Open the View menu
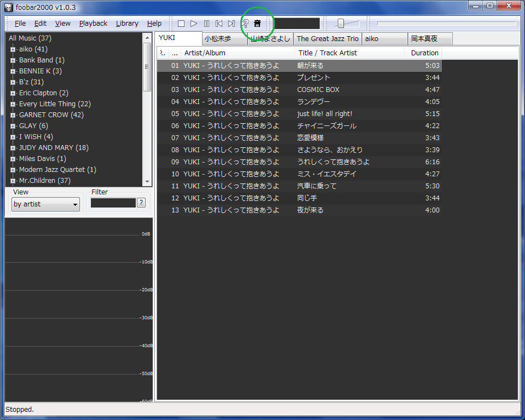This screenshot has width=525, height=420. pos(62,24)
